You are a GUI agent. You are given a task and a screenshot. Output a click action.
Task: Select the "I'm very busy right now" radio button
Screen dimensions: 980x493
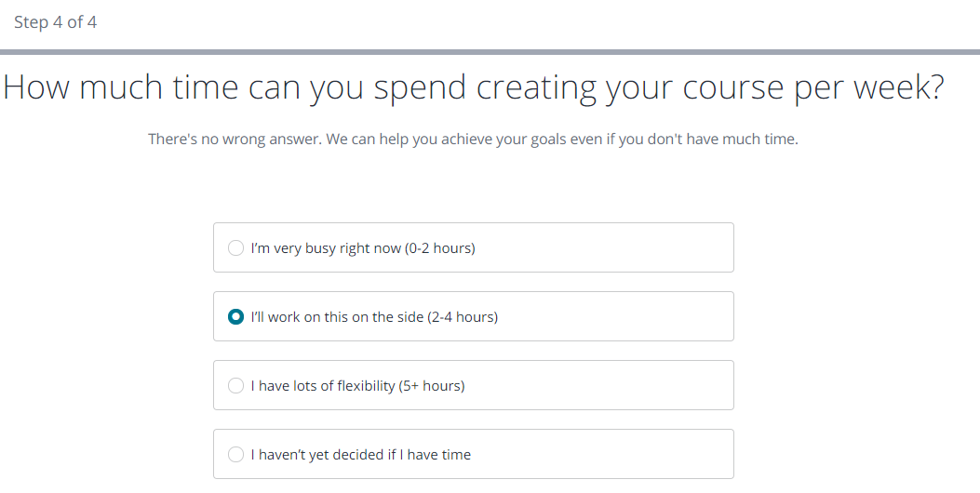236,248
